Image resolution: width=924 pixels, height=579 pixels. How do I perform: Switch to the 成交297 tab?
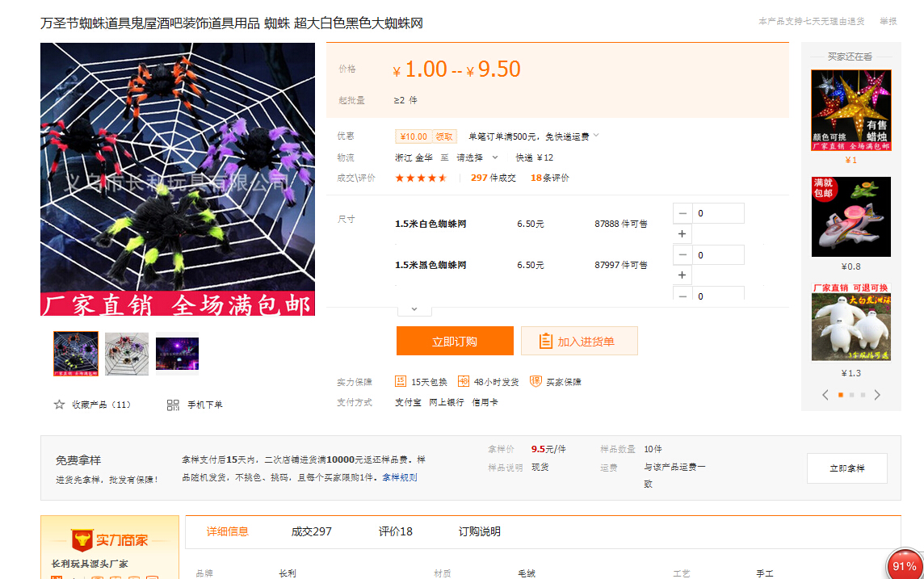coord(311,531)
